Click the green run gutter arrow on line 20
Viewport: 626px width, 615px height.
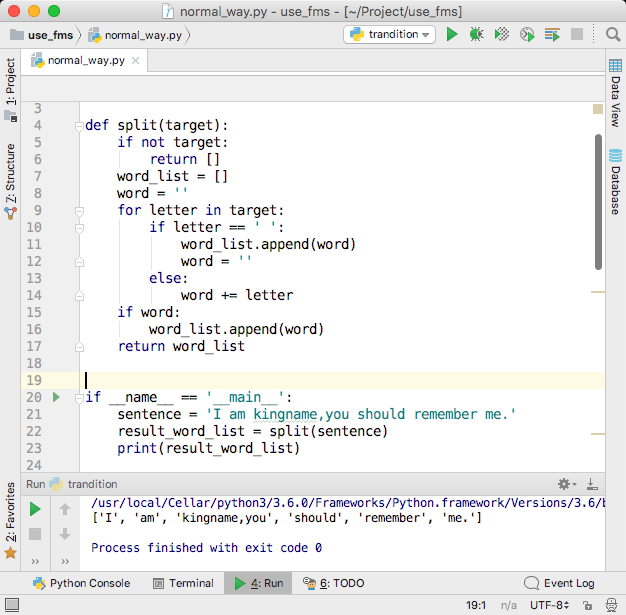[56, 397]
